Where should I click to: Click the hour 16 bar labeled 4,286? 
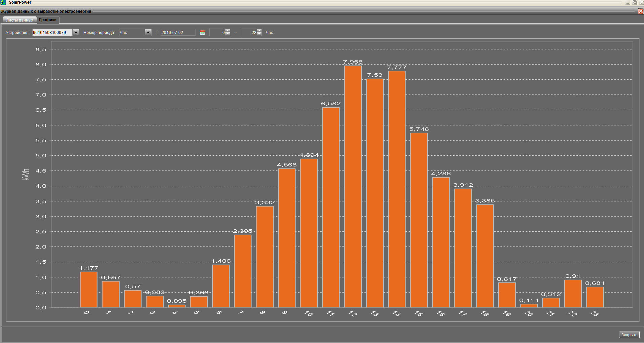441,242
